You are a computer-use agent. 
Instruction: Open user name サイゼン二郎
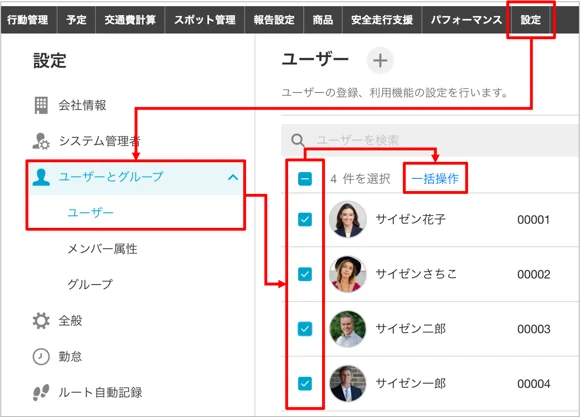coord(411,329)
